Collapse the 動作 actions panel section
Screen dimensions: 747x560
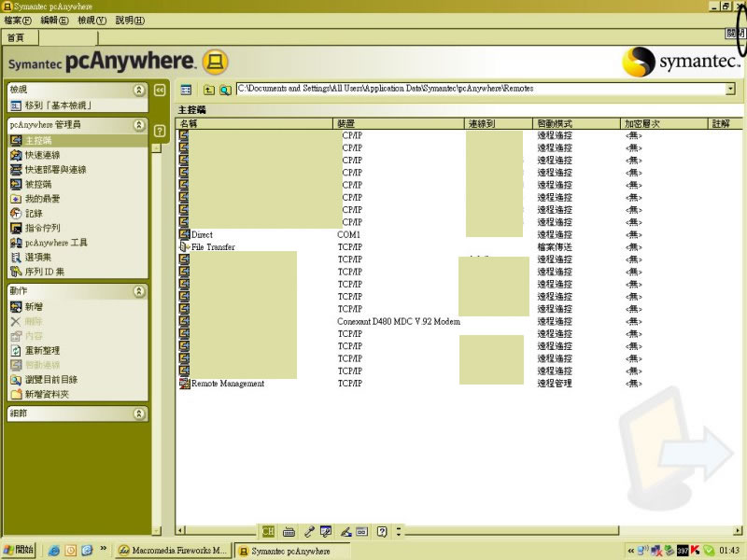click(x=139, y=291)
